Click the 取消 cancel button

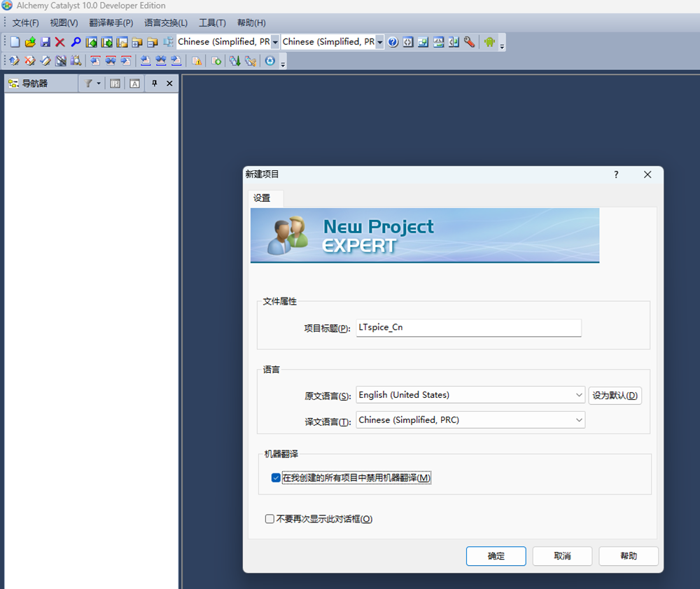pos(563,556)
